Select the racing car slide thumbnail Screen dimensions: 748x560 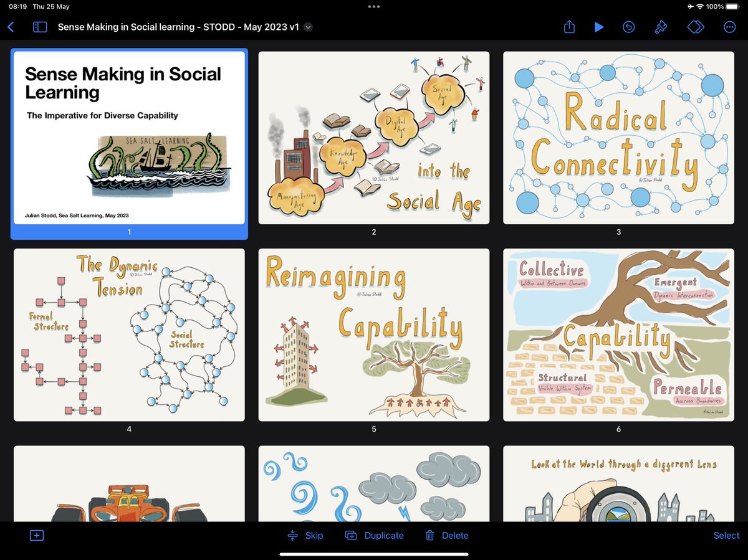click(x=129, y=483)
